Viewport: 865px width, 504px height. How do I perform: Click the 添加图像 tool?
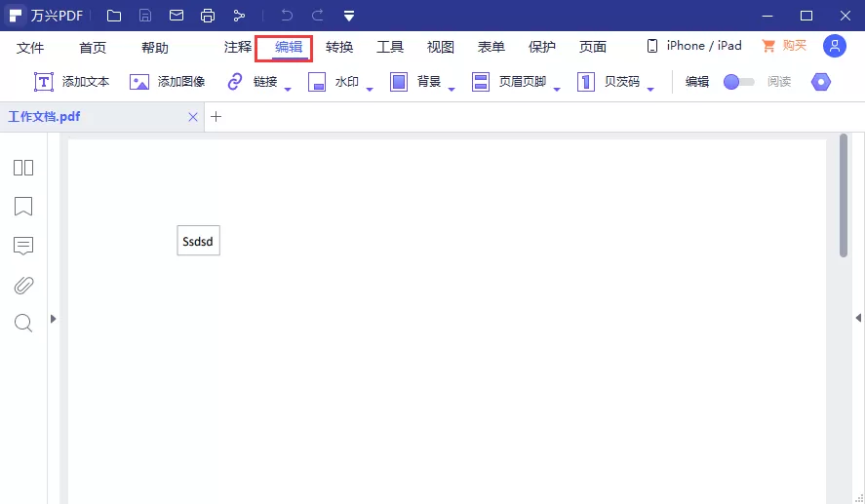(167, 82)
